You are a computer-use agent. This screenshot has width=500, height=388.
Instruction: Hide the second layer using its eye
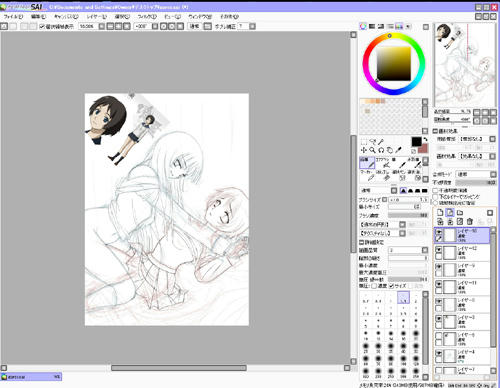[x=439, y=249]
